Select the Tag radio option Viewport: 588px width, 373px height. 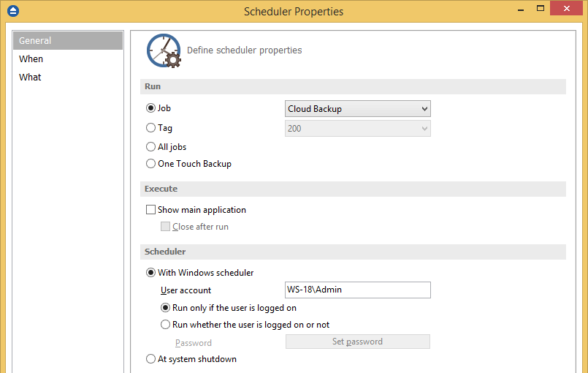click(x=151, y=128)
